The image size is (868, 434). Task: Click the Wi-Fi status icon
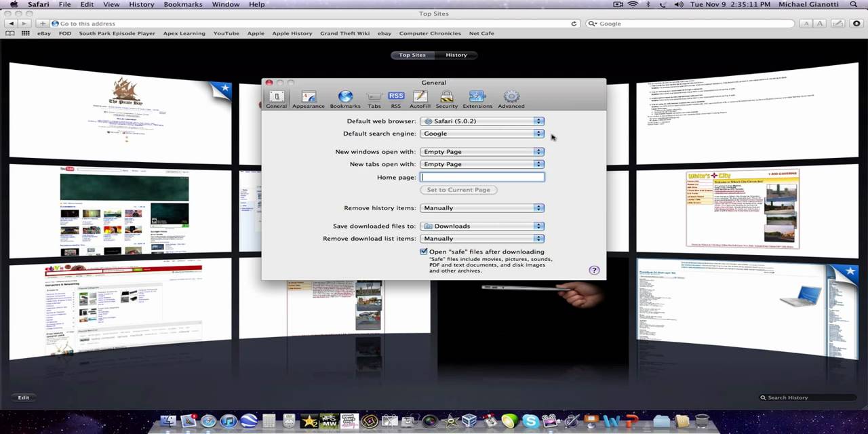tap(633, 4)
